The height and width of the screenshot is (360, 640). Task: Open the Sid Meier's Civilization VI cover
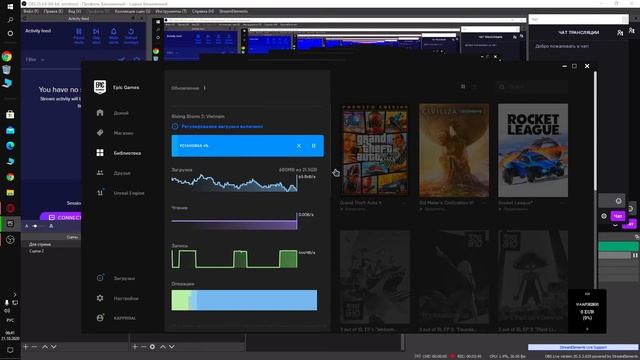[x=454, y=150]
